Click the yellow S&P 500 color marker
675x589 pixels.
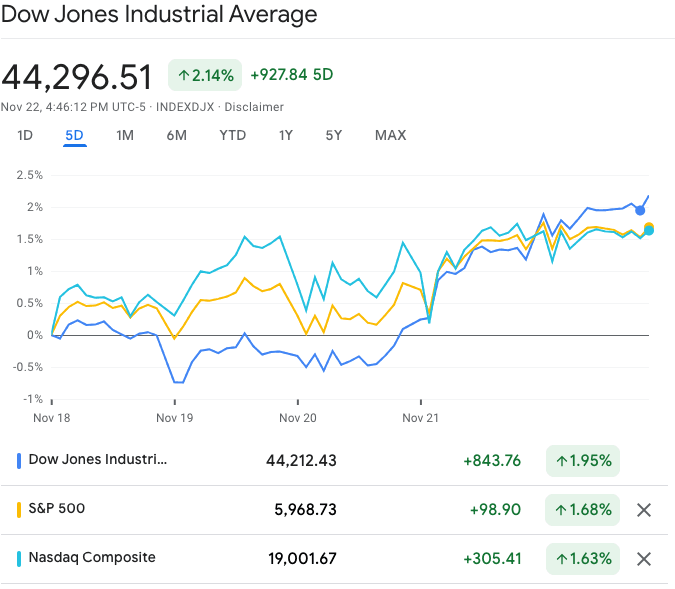(19, 509)
